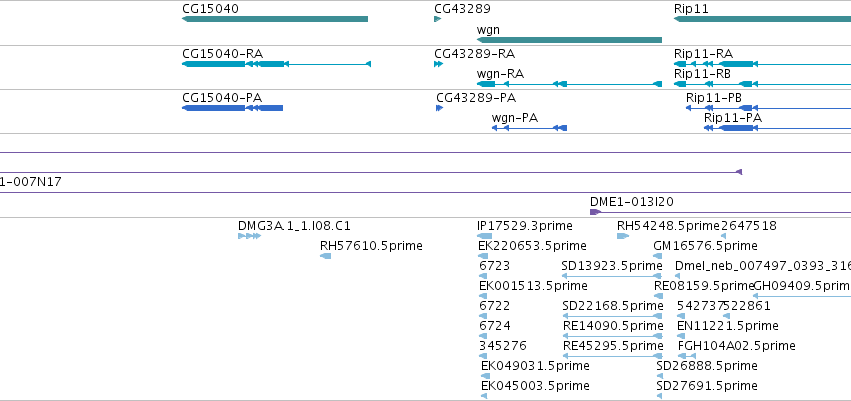Viewport: 851px width, 401px height.
Task: Select EST SD13923.5prime
Action: click(x=612, y=276)
